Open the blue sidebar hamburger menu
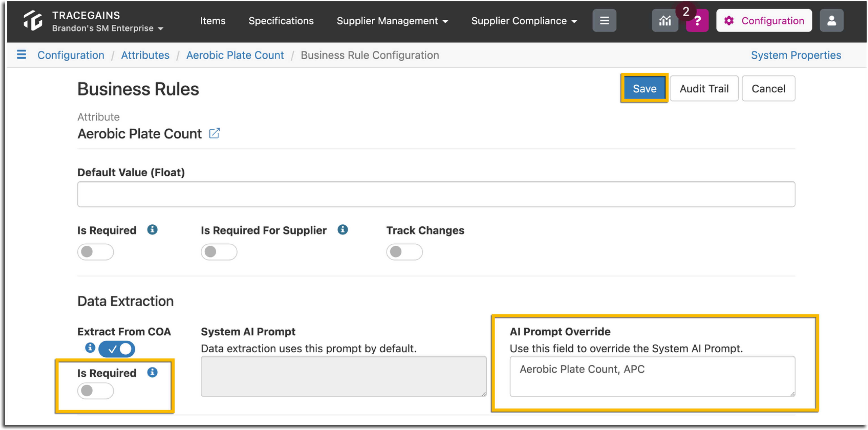The width and height of the screenshot is (868, 430). pos(21,55)
